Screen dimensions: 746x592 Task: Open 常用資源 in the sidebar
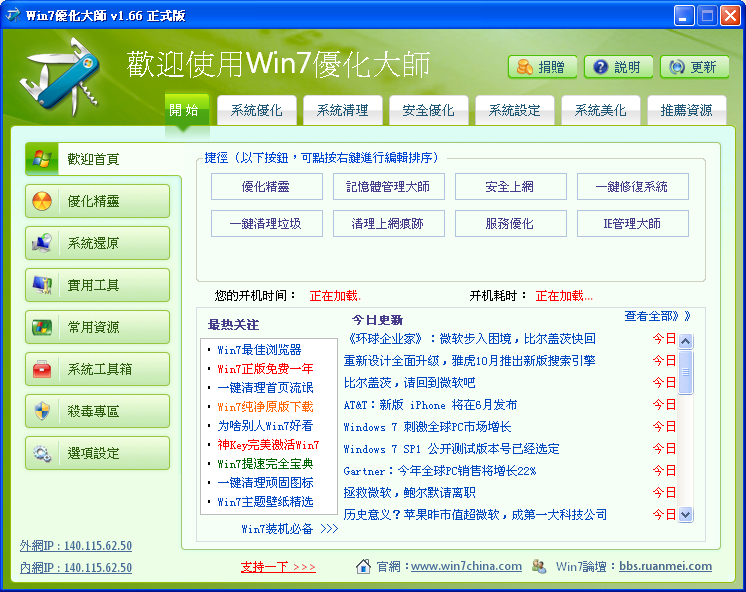pos(42,327)
